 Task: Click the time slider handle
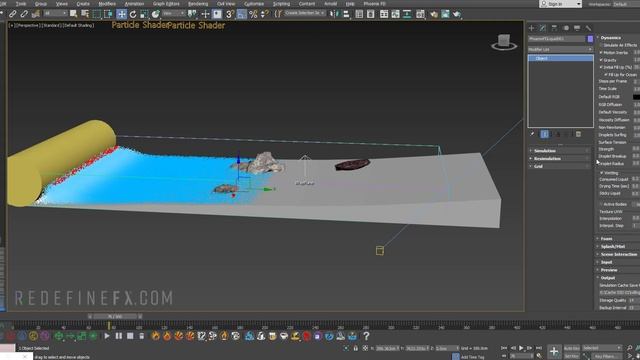pyautogui.click(x=115, y=316)
